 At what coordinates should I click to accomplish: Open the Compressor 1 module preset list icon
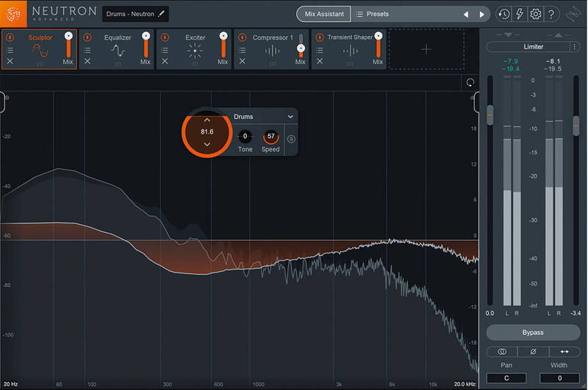click(x=243, y=50)
